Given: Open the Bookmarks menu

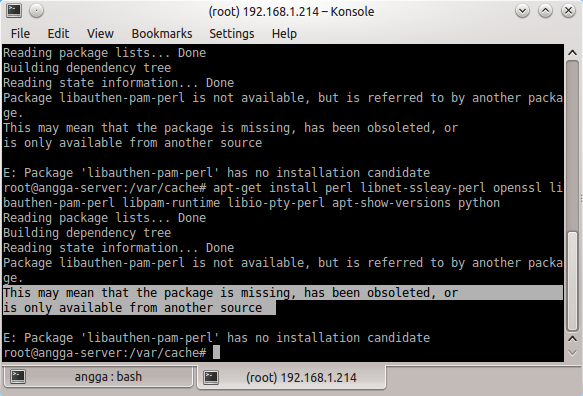Looking at the screenshot, I should (x=162, y=33).
